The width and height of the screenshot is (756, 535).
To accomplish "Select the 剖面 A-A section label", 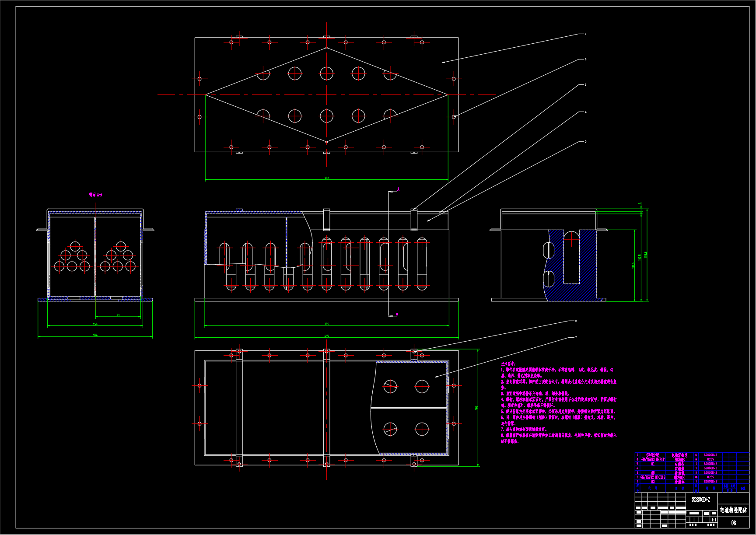I will point(95,195).
